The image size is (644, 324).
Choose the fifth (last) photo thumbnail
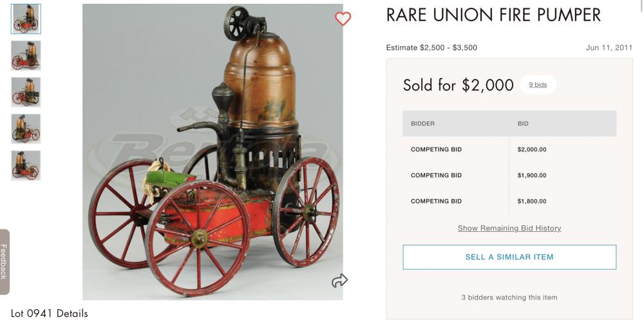[26, 166]
